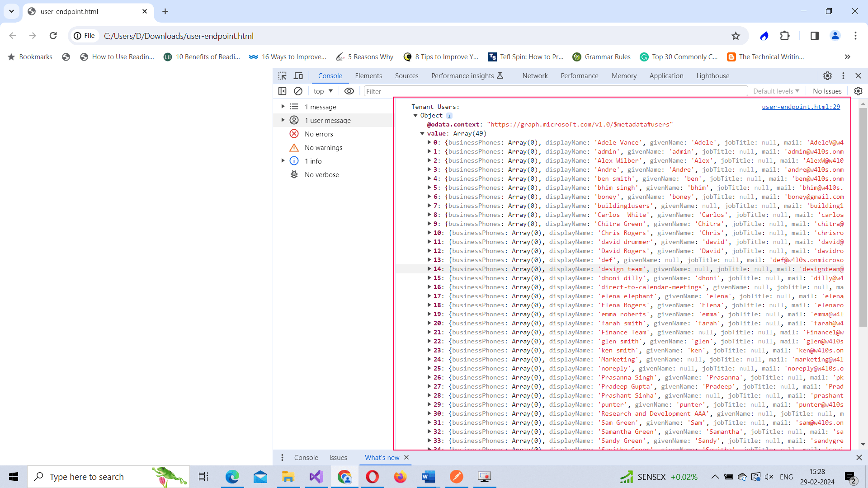This screenshot has height=488, width=868.
Task: Click the inspect element picker icon
Action: 283,76
